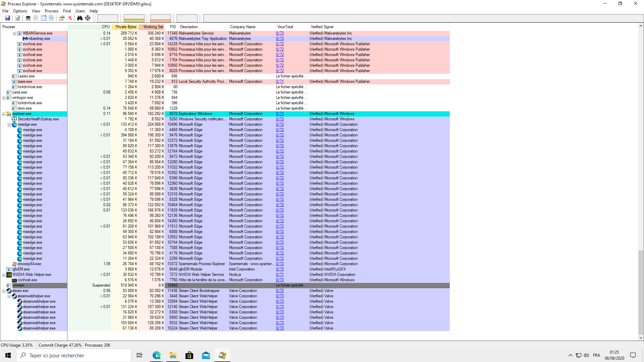This screenshot has height=362, width=644.
Task: Open the Options menu
Action: coord(20,11)
